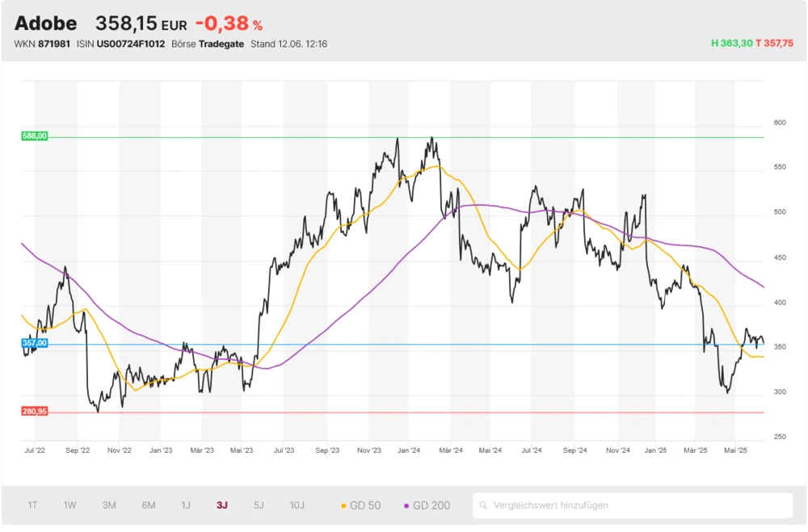Change the chart to 5J range
This screenshot has height=532, width=808.
click(259, 505)
